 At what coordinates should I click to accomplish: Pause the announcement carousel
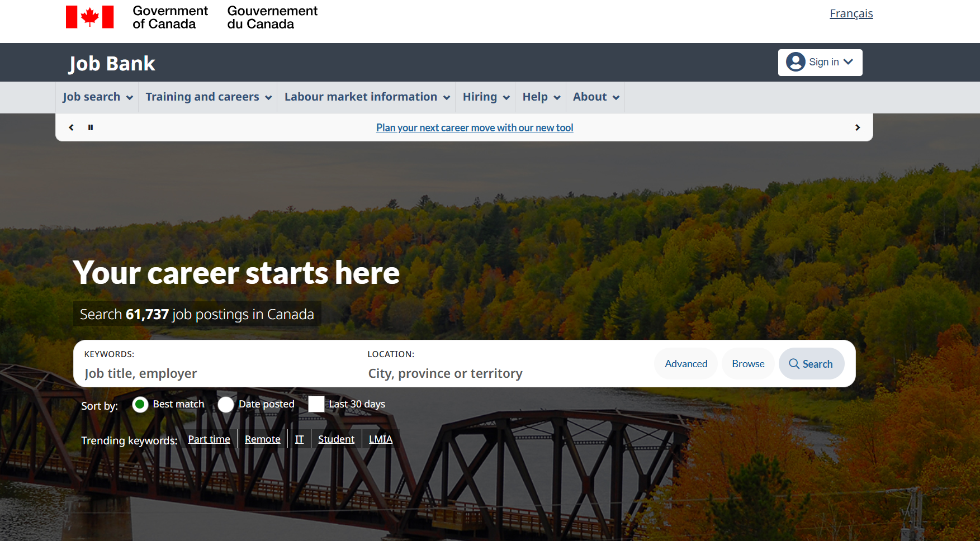pyautogui.click(x=91, y=127)
